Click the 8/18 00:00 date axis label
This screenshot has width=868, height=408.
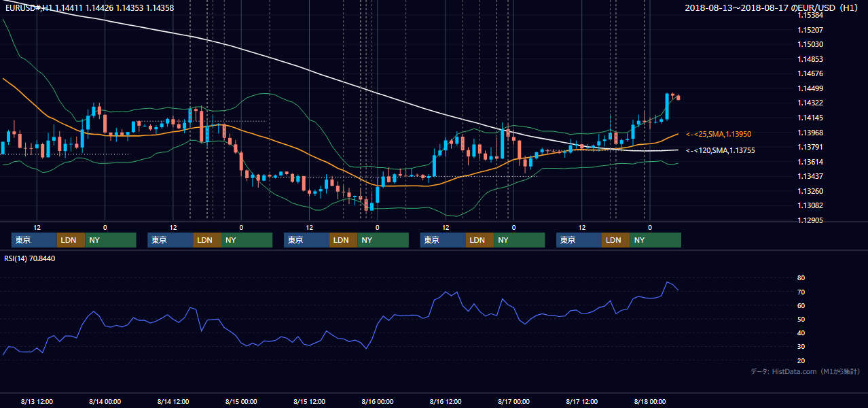click(650, 401)
